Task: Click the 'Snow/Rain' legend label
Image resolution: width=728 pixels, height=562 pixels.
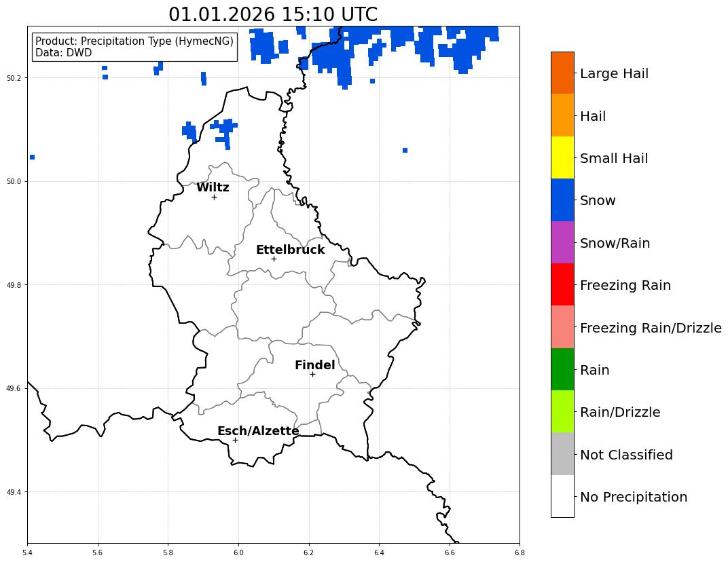Action: coord(615,243)
